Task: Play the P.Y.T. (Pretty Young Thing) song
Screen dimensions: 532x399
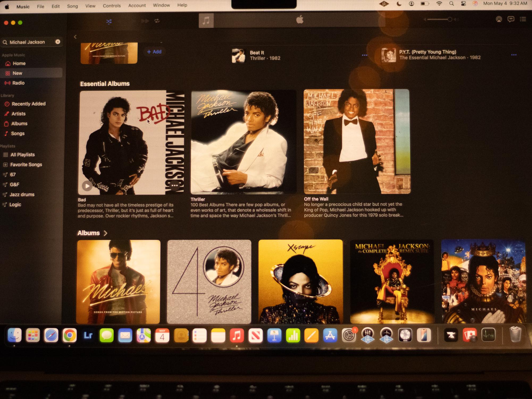Action: (x=388, y=55)
